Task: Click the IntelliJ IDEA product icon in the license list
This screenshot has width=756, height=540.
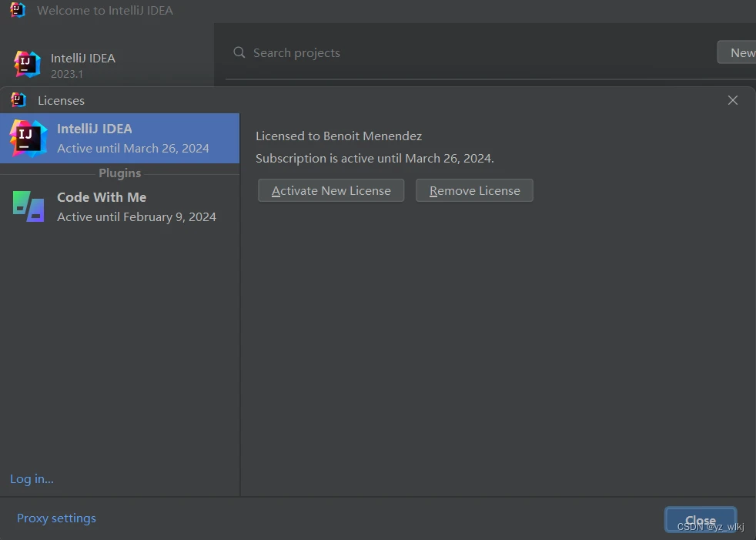Action: click(28, 138)
